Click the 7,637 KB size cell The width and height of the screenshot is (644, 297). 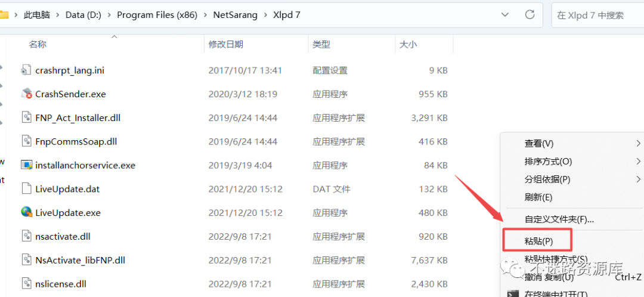(x=429, y=261)
